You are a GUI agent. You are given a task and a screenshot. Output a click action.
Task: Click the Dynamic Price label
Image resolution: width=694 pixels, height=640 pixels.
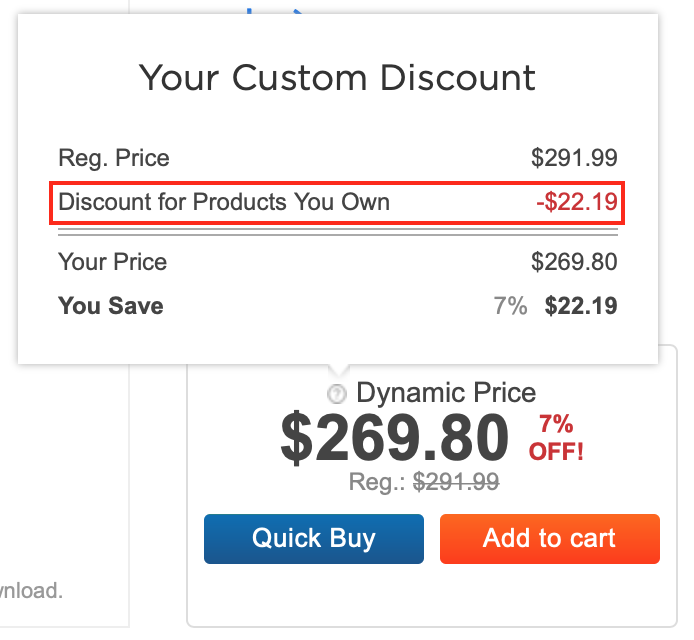click(x=446, y=393)
